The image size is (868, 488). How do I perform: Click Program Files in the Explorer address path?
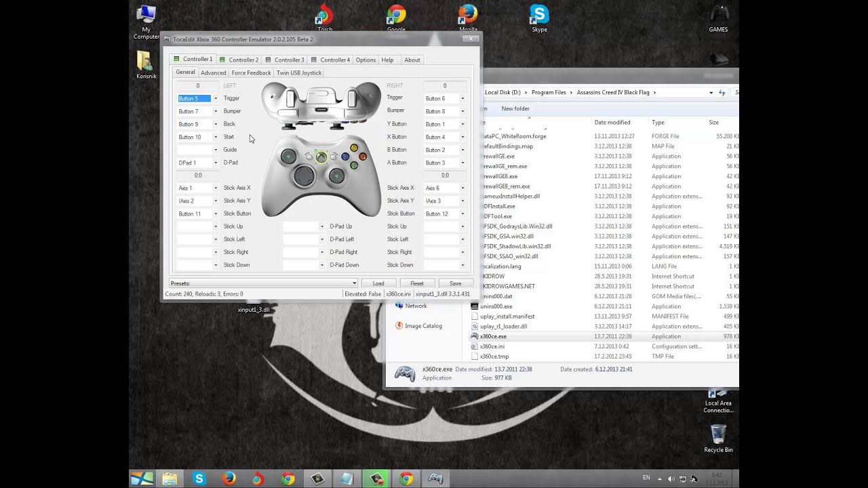(x=549, y=92)
